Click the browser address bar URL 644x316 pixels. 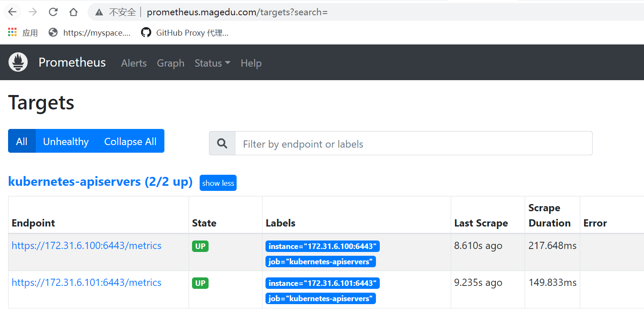237,12
